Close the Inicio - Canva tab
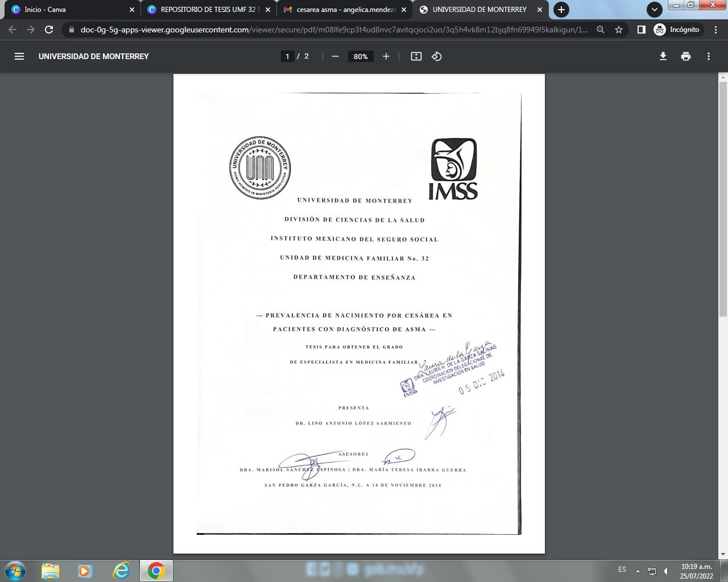The height and width of the screenshot is (582, 728). point(132,10)
